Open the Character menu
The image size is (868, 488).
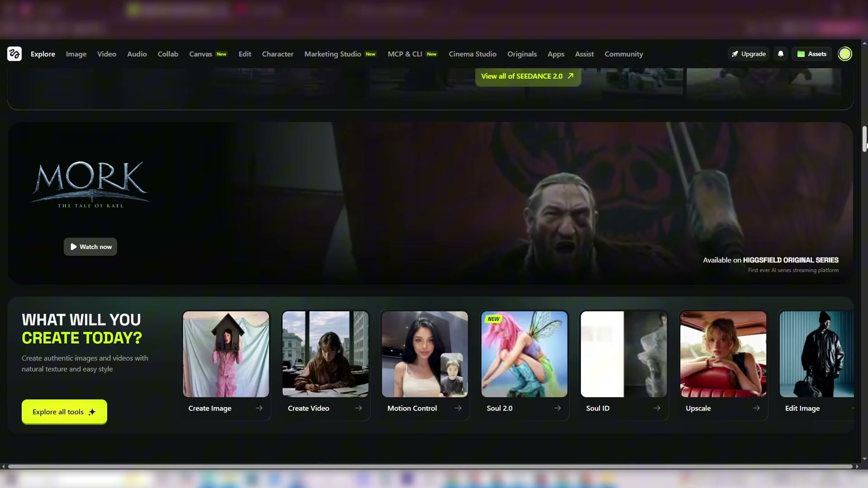(278, 54)
